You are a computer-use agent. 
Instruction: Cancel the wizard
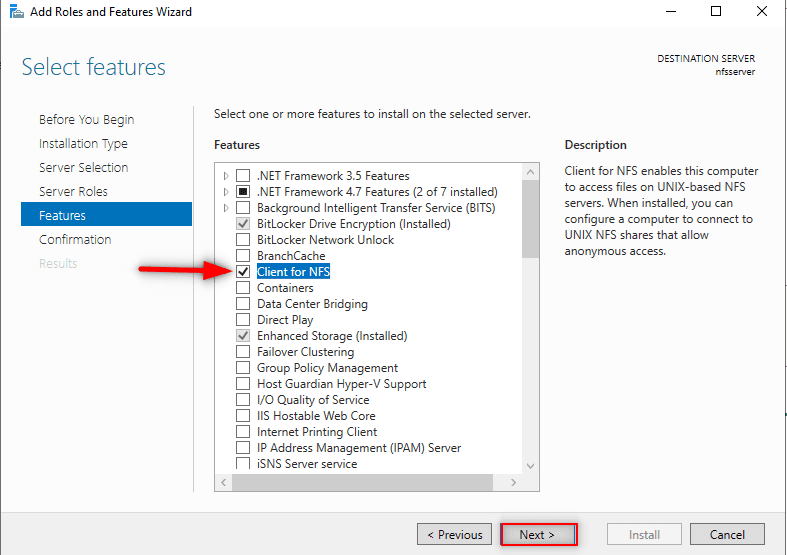click(727, 535)
